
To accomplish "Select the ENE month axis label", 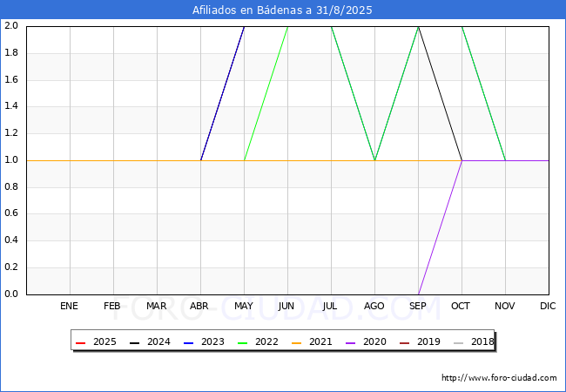I will 69,306.
